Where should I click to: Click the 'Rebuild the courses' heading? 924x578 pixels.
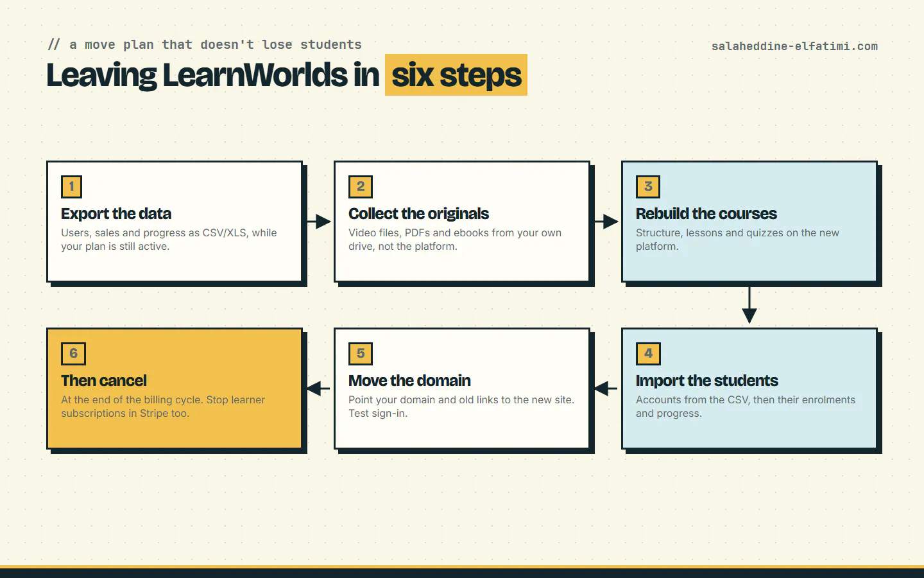tap(706, 214)
